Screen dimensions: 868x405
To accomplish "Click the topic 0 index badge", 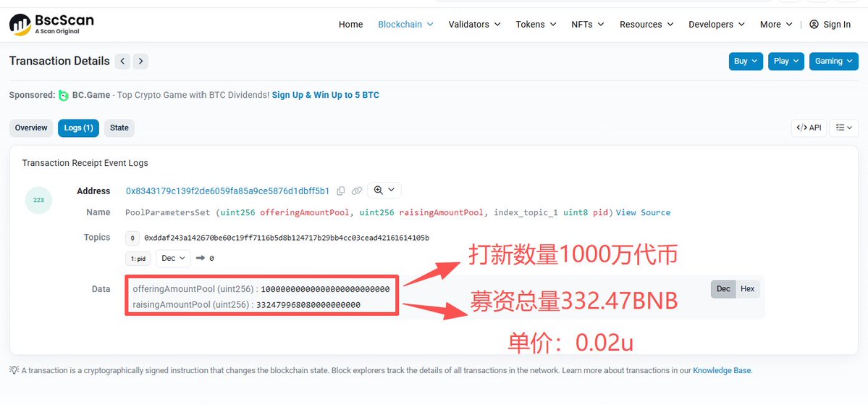I will point(132,238).
